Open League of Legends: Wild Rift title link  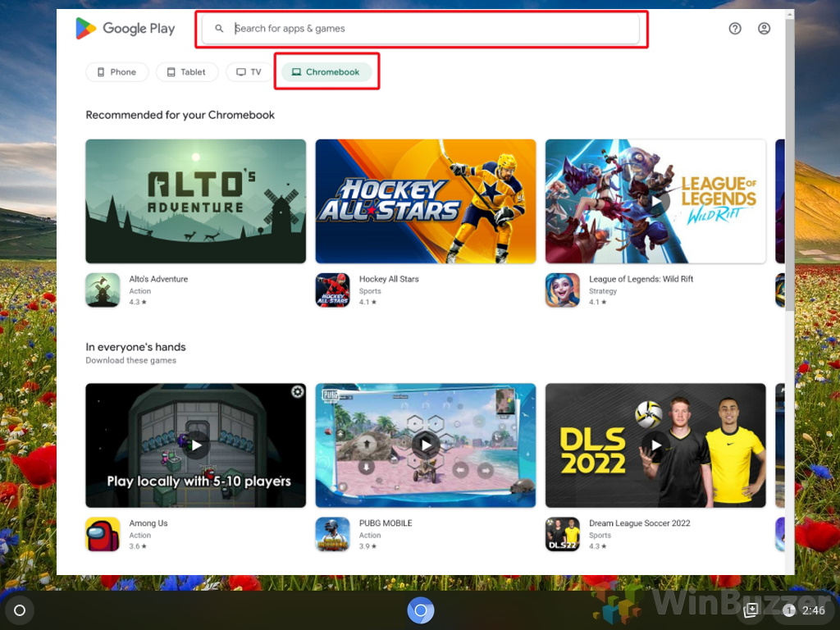click(x=641, y=279)
